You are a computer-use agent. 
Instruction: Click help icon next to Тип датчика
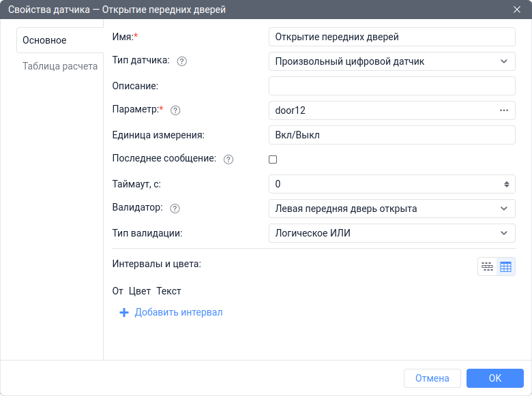182,61
